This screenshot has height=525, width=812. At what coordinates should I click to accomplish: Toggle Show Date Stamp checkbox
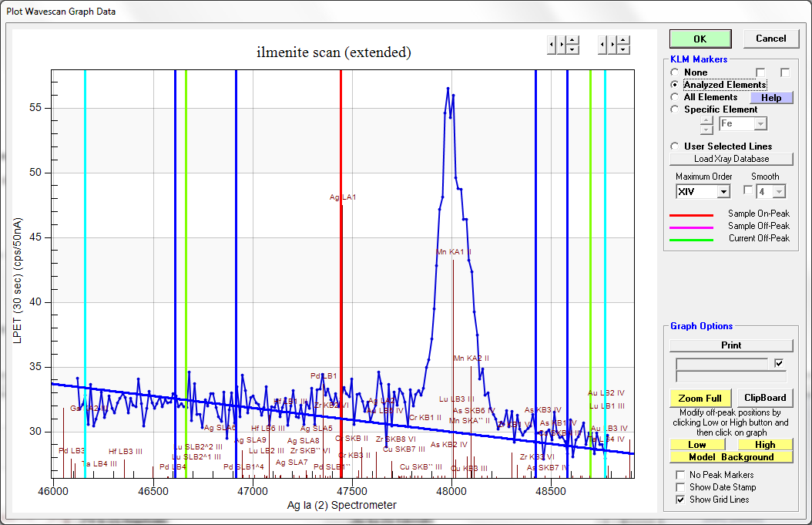click(x=680, y=487)
